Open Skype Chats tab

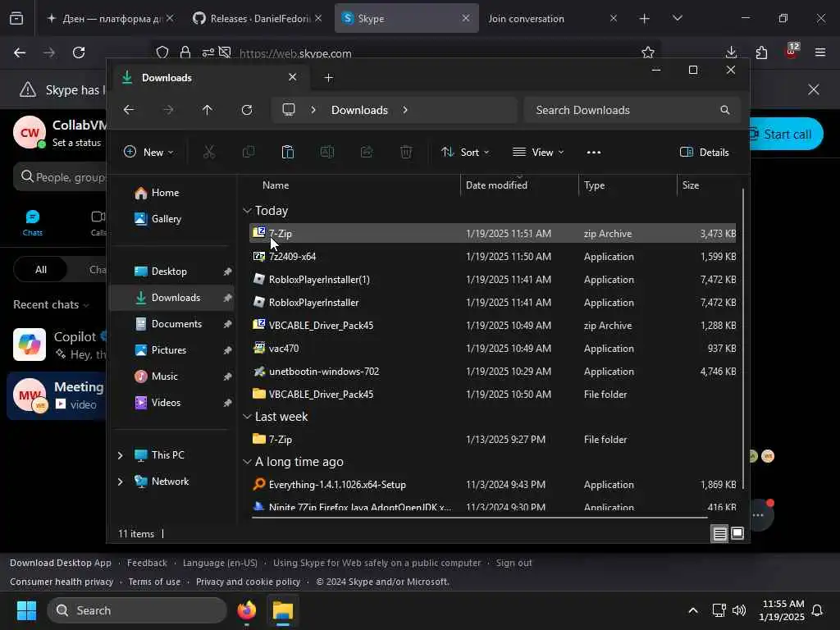pos(32,223)
